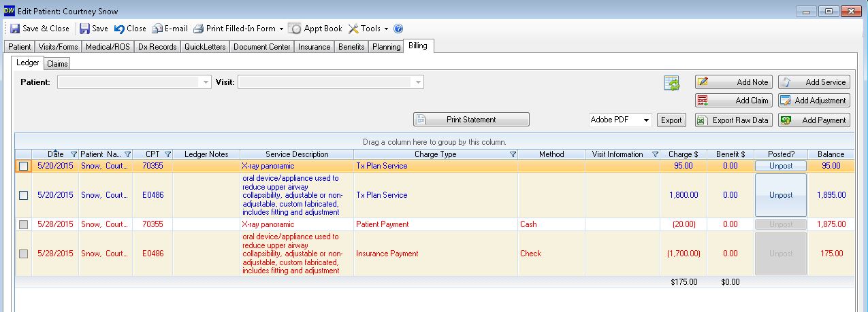Expand the Print Filled-In Form dropdown arrow
This screenshot has width=868, height=312.
click(x=280, y=29)
